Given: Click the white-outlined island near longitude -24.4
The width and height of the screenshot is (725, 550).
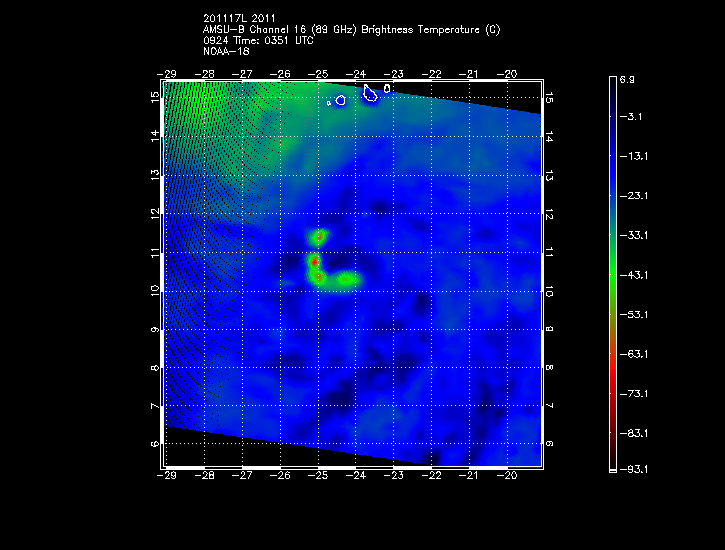Looking at the screenshot, I should [x=341, y=100].
